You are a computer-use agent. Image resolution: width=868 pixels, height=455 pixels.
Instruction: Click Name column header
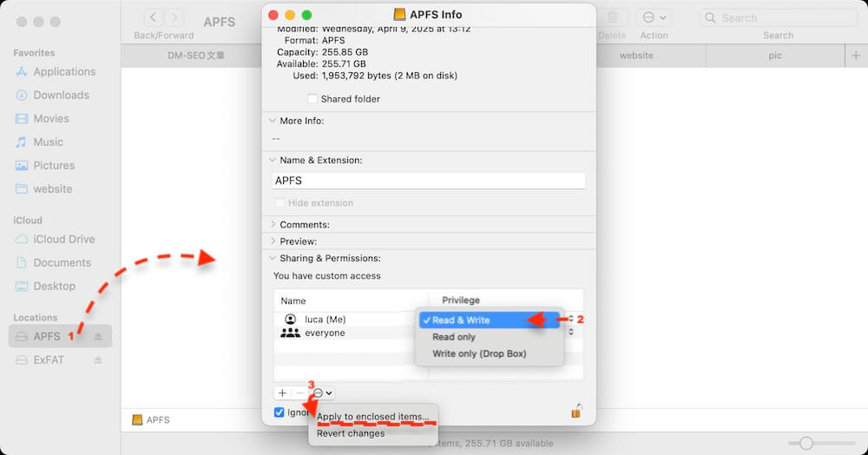tap(293, 300)
